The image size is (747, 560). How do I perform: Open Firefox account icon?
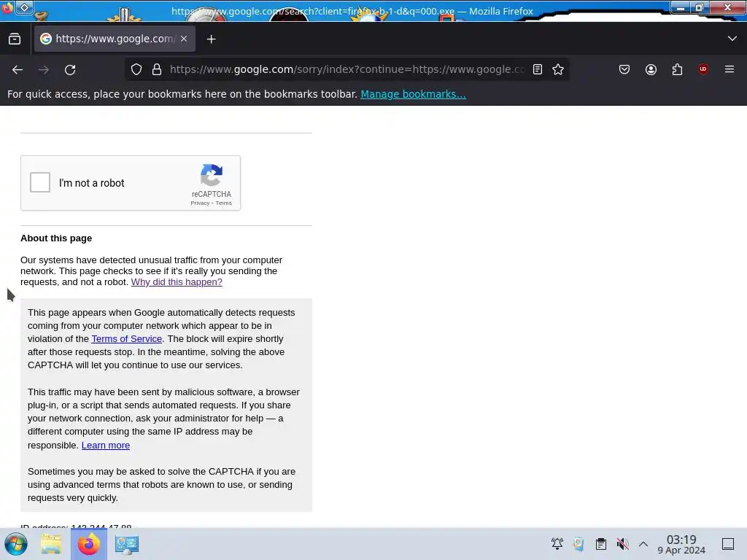click(651, 69)
